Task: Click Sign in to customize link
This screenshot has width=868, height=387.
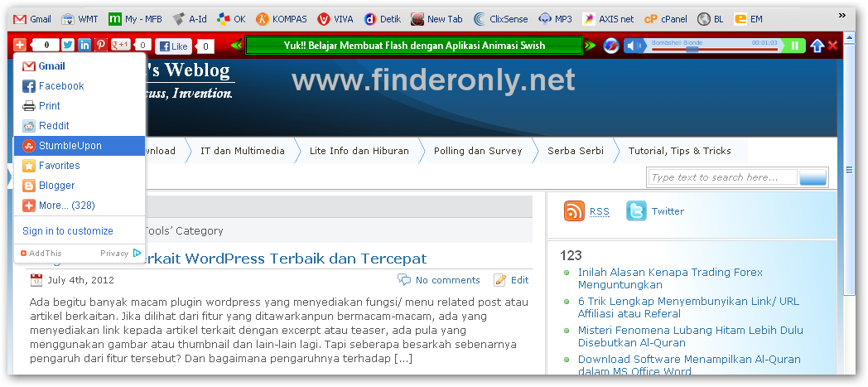Action: [68, 231]
